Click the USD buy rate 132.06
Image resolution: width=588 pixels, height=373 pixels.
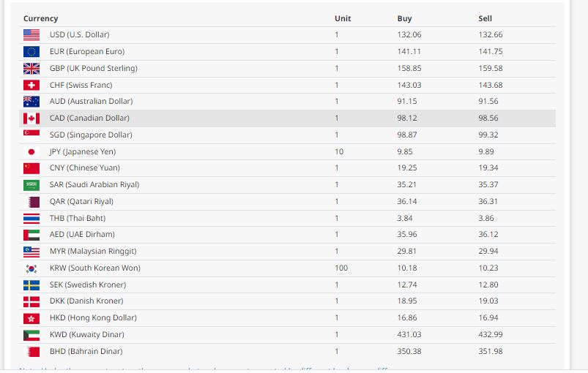[x=409, y=34]
